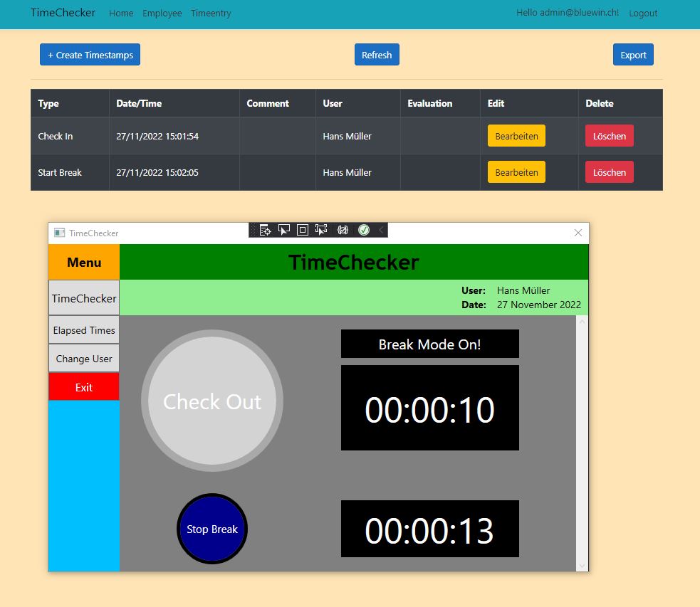
Task: Export the timestamp data
Action: 632,54
